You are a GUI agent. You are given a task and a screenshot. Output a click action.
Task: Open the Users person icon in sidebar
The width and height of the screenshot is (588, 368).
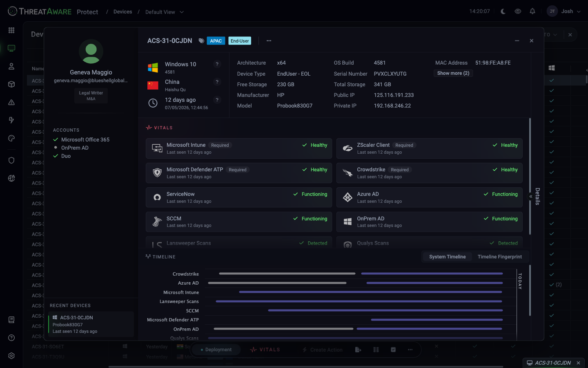point(11,66)
